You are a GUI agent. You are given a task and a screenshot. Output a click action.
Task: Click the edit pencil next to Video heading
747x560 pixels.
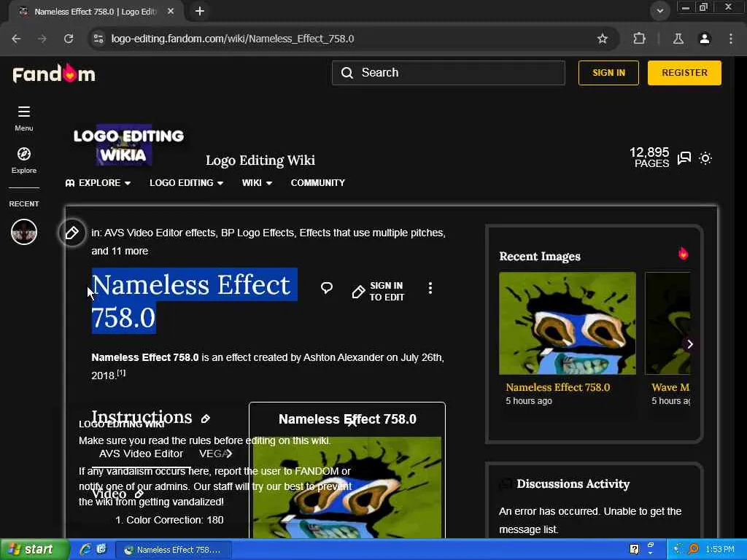pos(139,494)
